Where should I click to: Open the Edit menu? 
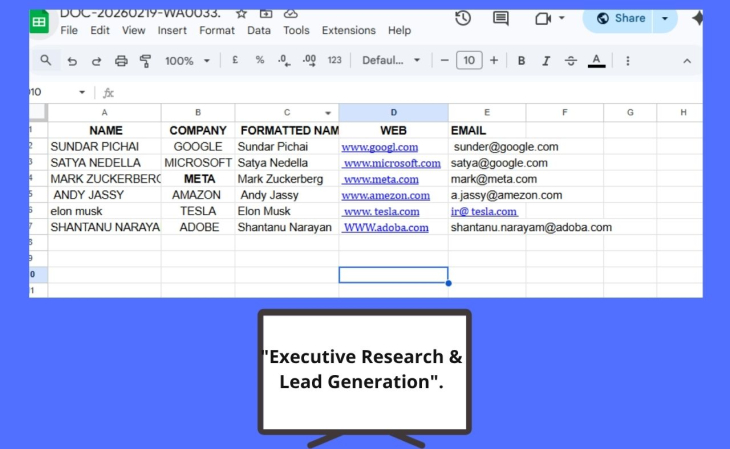(100, 30)
